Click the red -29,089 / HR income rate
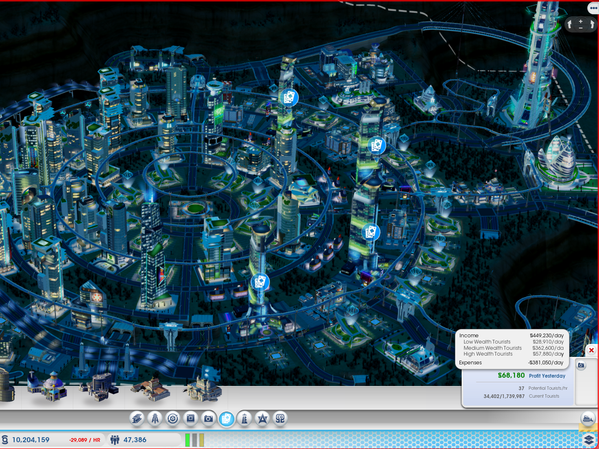The height and width of the screenshot is (449, 599). (x=85, y=440)
